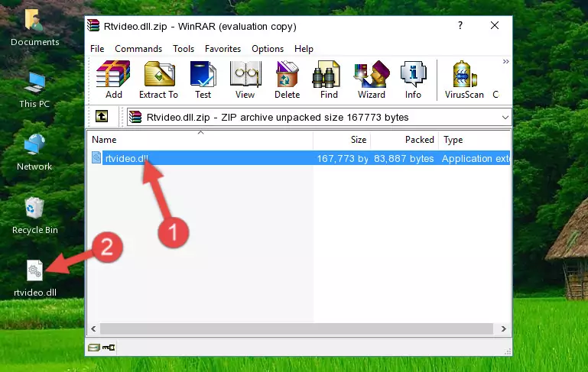This screenshot has height=372, width=588.
Task: Open the Options menu
Action: [x=268, y=49]
